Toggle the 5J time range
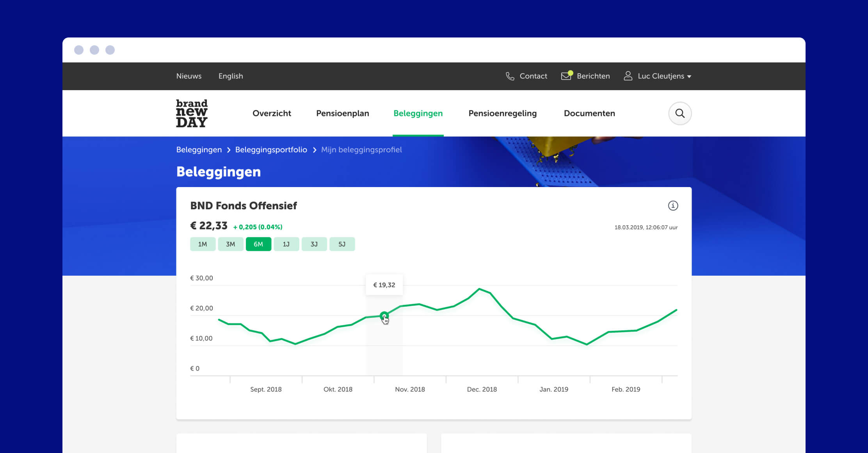This screenshot has height=453, width=868. tap(342, 244)
